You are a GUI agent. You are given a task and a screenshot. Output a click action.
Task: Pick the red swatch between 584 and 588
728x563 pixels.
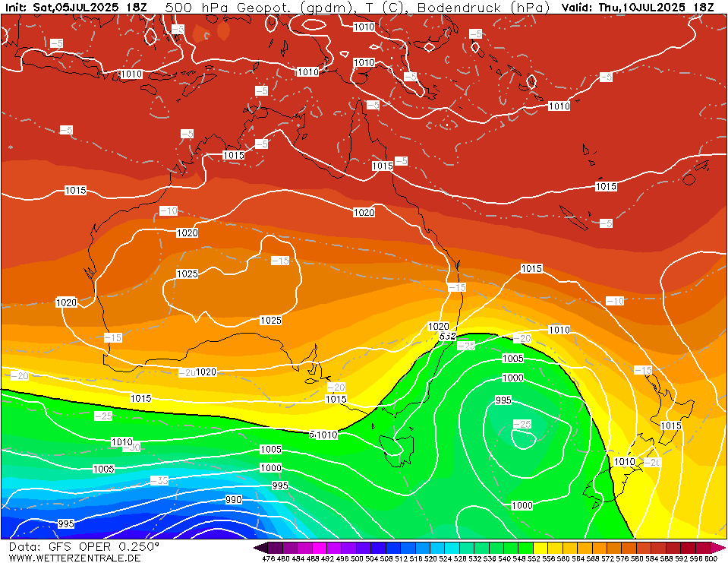point(659,548)
